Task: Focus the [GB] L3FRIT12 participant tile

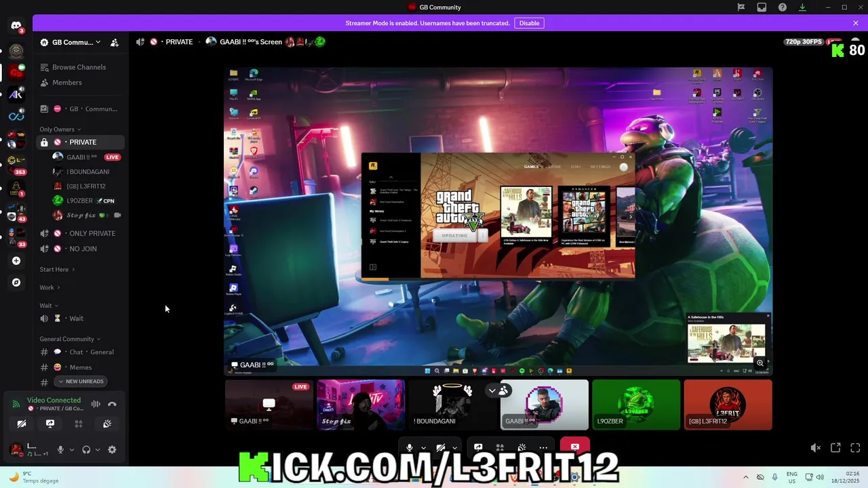Action: [x=728, y=405]
